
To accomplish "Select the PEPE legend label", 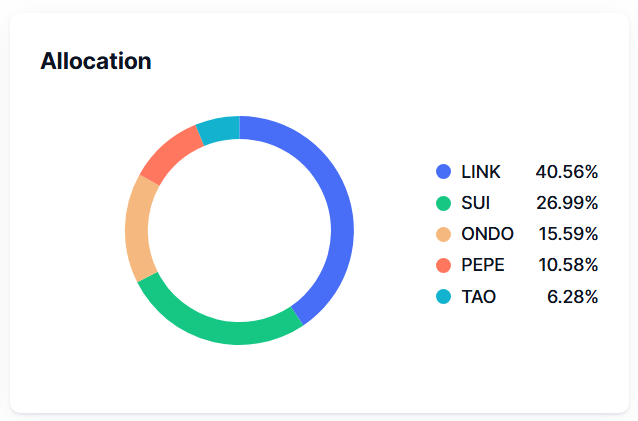I will [x=483, y=265].
